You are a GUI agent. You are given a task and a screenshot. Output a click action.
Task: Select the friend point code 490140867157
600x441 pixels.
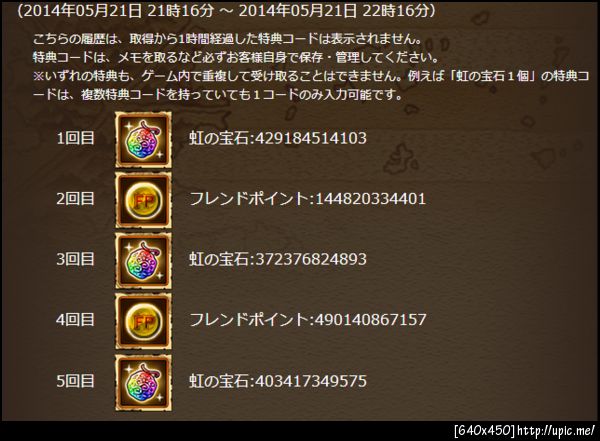click(x=370, y=320)
